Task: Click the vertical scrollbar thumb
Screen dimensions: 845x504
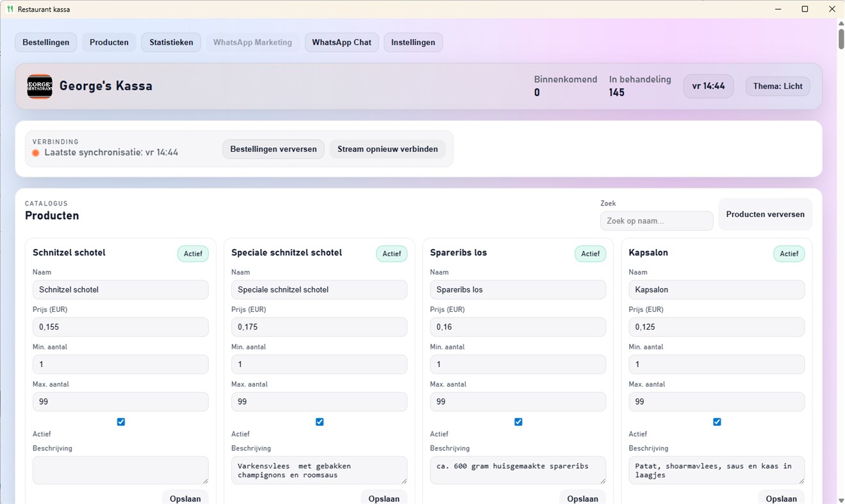Action: pyautogui.click(x=841, y=39)
